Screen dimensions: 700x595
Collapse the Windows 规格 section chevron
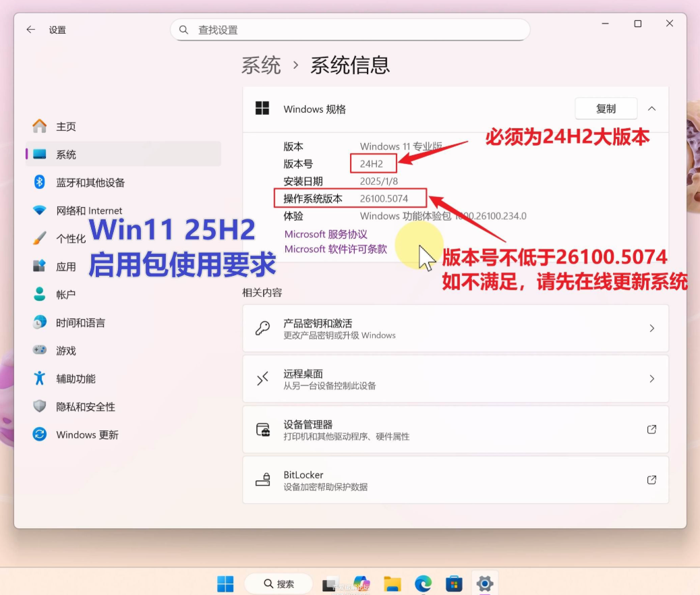pos(651,109)
